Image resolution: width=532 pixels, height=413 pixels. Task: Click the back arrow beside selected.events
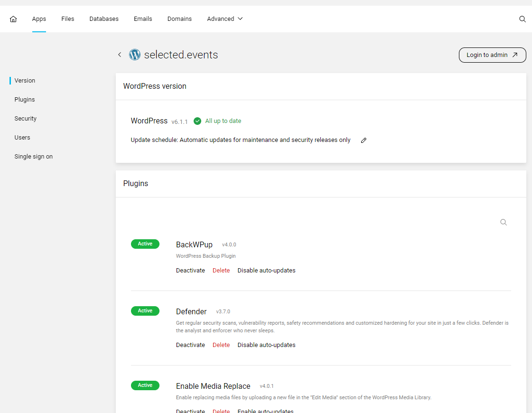(120, 55)
